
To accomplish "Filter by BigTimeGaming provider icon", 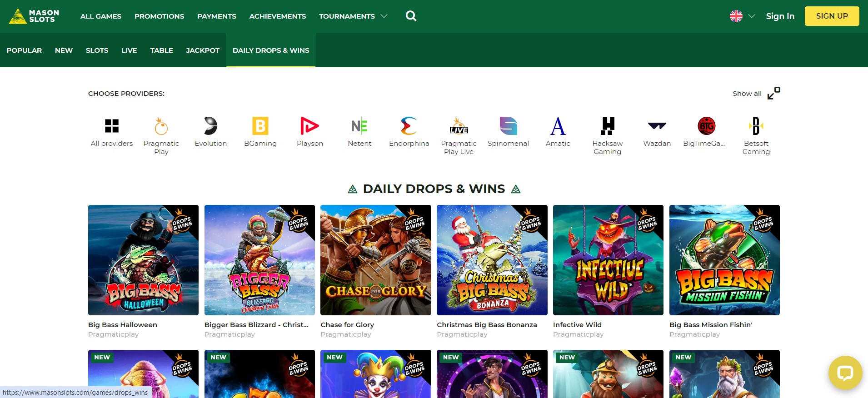I will tap(707, 126).
